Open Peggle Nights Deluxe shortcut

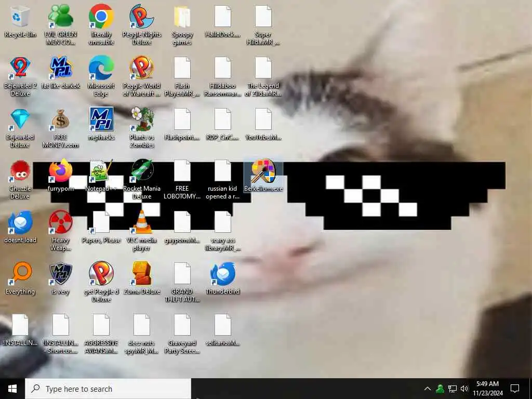click(142, 25)
